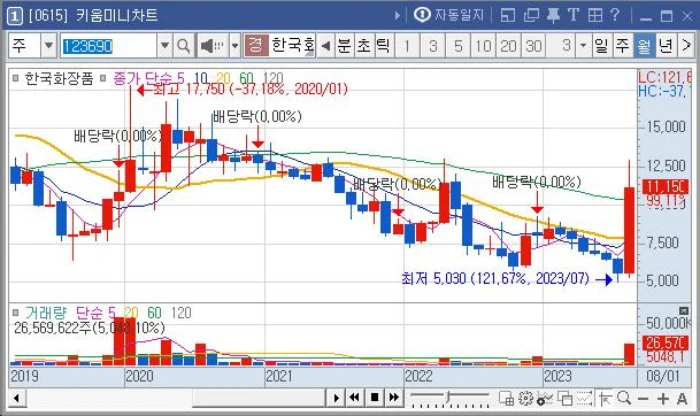The height and width of the screenshot is (416, 700).
Task: Click the red 경 stock warning badge
Action: point(255,46)
